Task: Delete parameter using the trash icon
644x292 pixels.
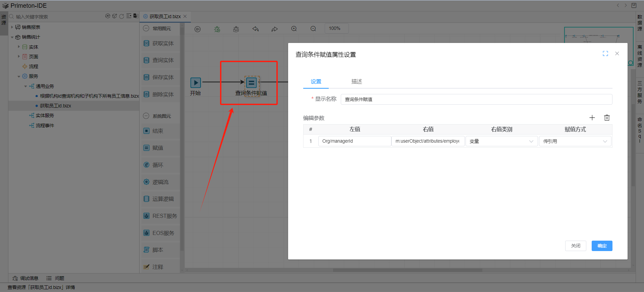Action: coord(607,118)
